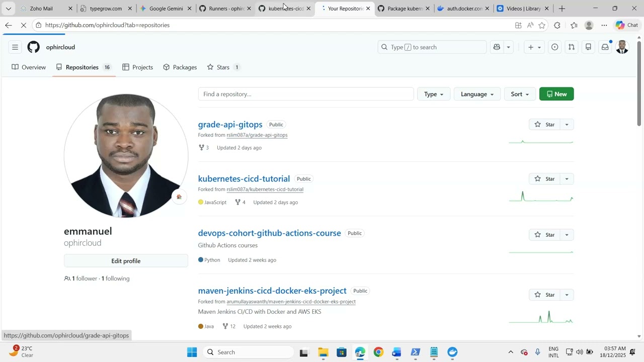Viewport: 644px width, 362px height.
Task: Open File Explorer from taskbar
Action: (323, 352)
